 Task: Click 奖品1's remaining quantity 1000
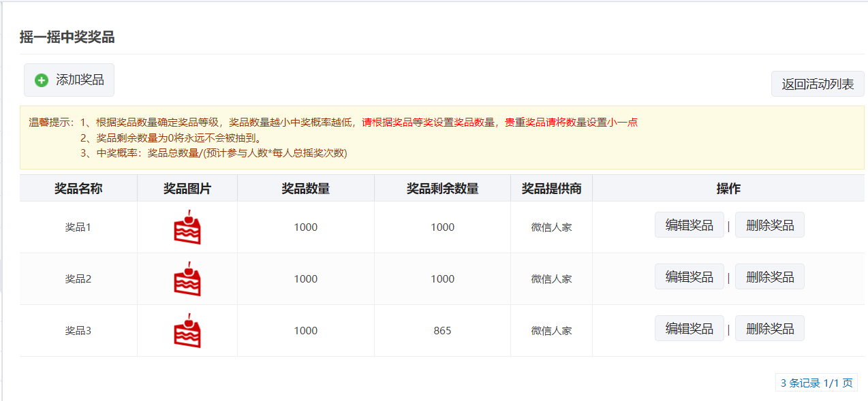click(x=443, y=227)
